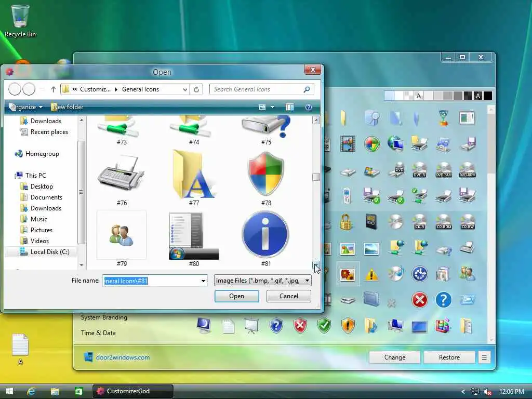532x399 pixels.
Task: Click the DVD-RAM disc icon in CustomizerGod
Action: click(444, 170)
